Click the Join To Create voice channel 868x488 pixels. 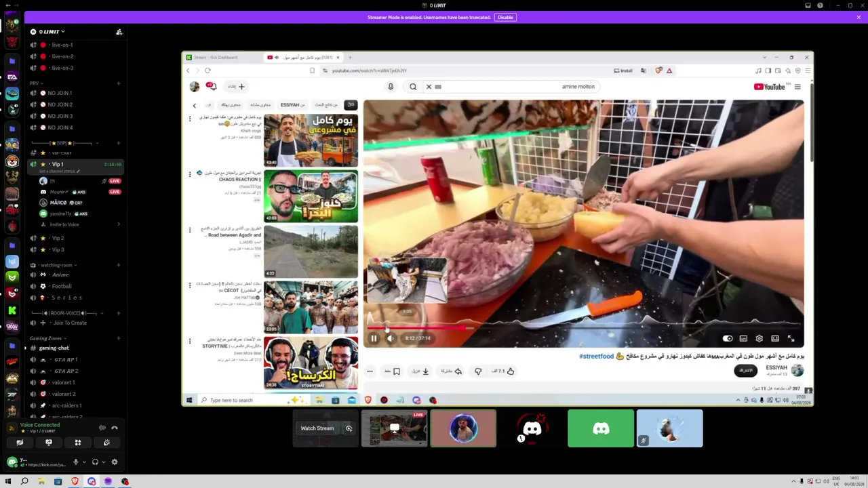click(x=75, y=323)
